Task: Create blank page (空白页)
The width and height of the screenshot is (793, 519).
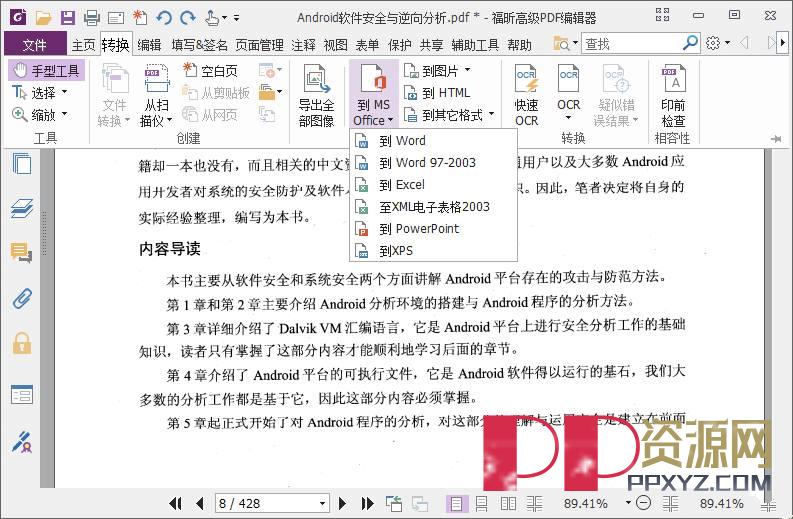Action: [210, 70]
